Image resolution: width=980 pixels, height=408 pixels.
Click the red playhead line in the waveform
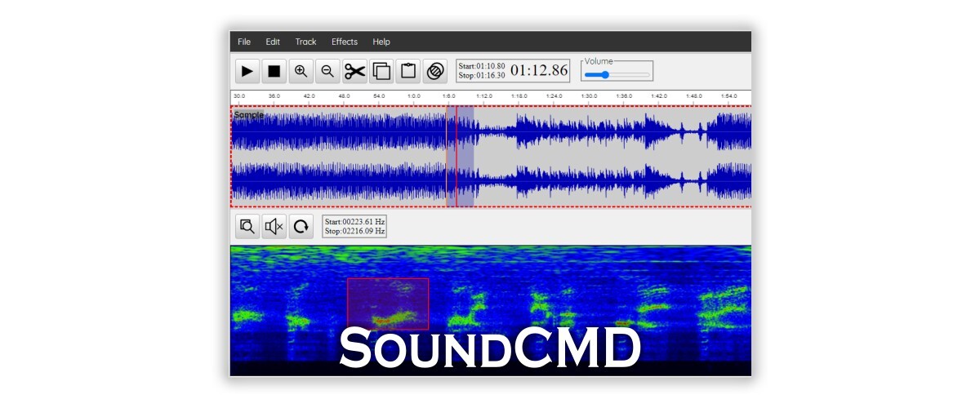point(456,157)
